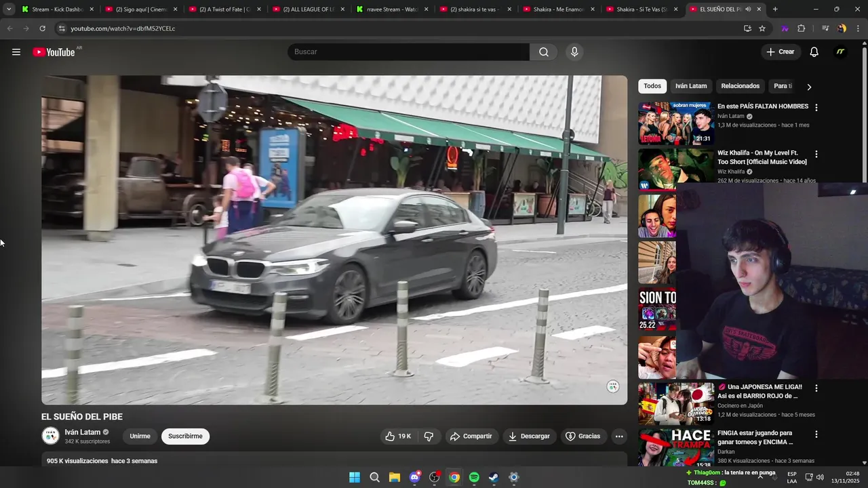Screen dimensions: 868x488
Task: Switch to 'Shakira - Me Enamoré' tab
Action: pyautogui.click(x=559, y=9)
